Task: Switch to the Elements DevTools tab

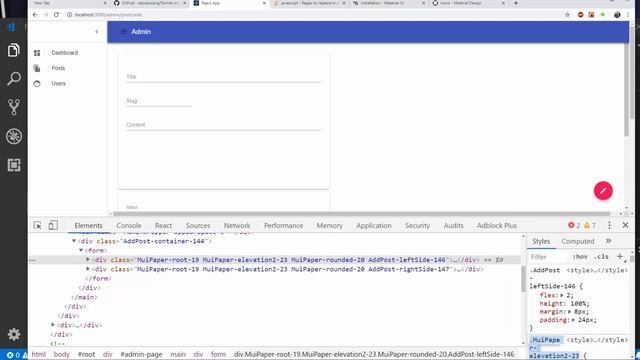Action: click(88, 225)
